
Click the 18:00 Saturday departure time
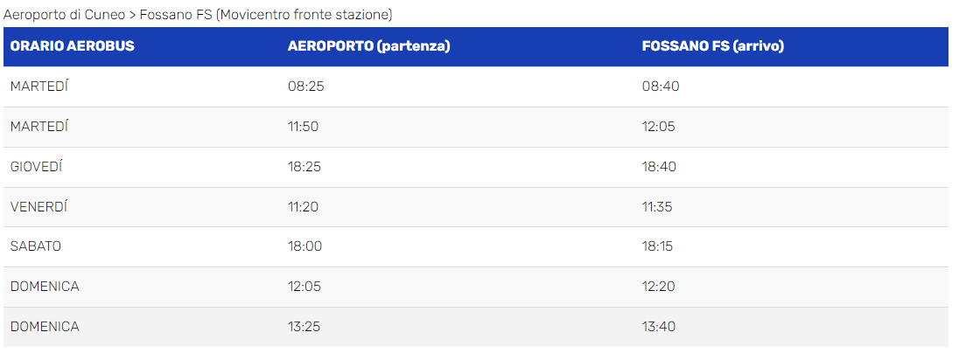pyautogui.click(x=305, y=246)
